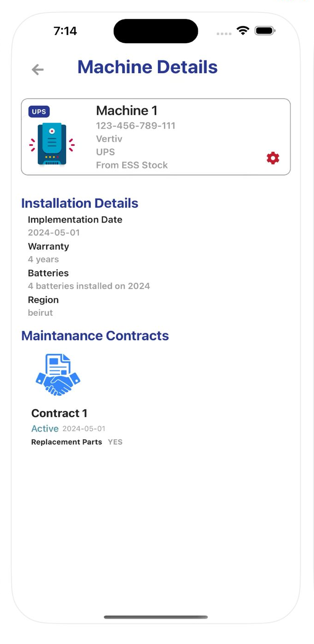Image resolution: width=314 pixels, height=644 pixels.
Task: Open the red settings gear icon
Action: pyautogui.click(x=273, y=158)
